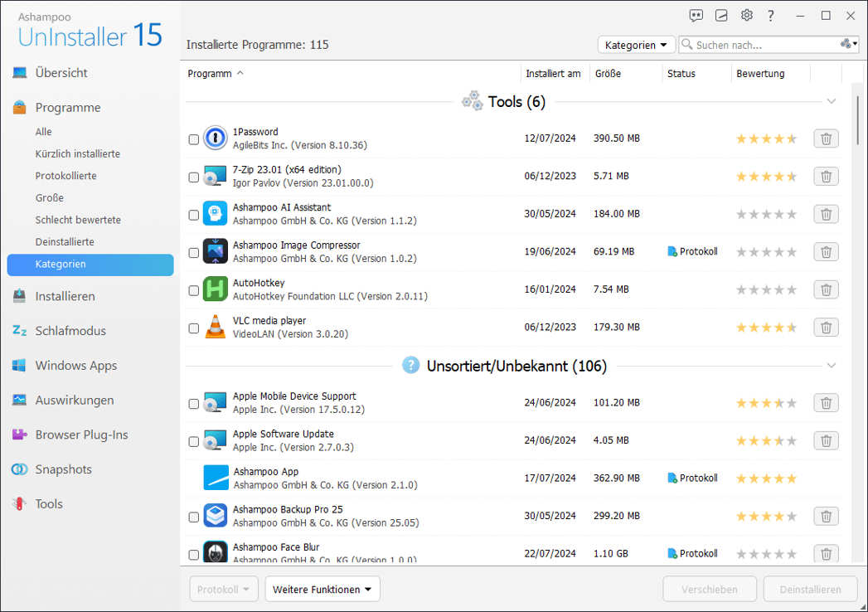Check the checkbox next to 1Password
The height and width of the screenshot is (612, 868).
tap(193, 138)
